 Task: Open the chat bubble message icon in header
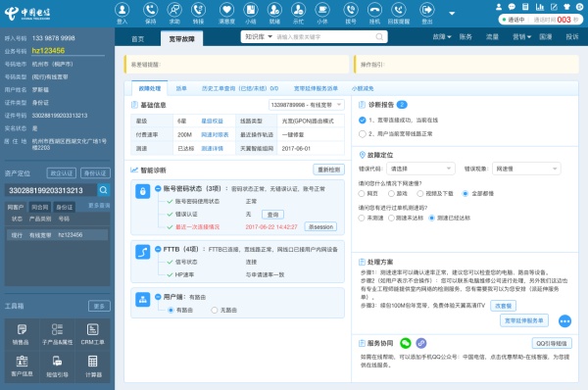512,7
